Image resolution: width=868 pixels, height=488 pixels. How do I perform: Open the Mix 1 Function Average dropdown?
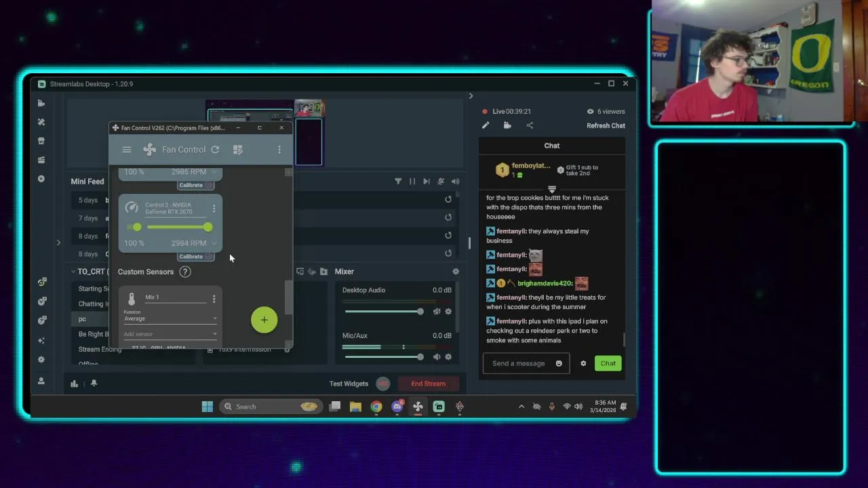pyautogui.click(x=170, y=319)
